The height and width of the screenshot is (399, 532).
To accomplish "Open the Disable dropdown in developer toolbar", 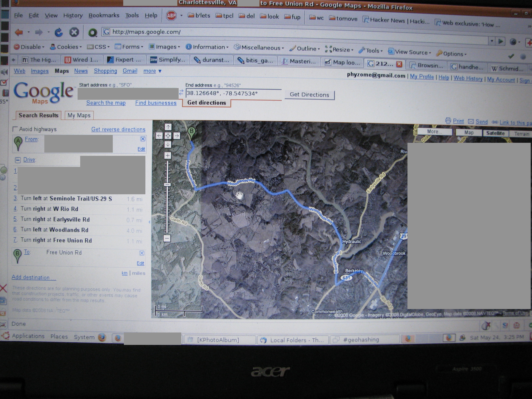I will [29, 47].
